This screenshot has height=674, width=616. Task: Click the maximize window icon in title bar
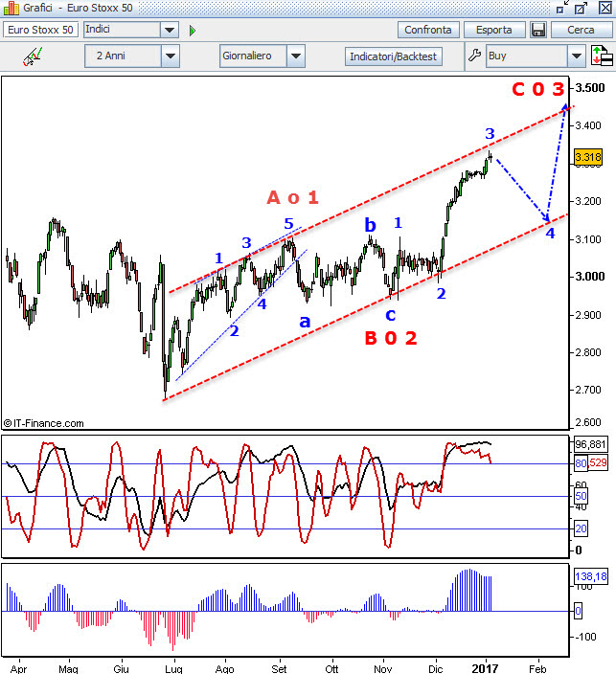(582, 8)
